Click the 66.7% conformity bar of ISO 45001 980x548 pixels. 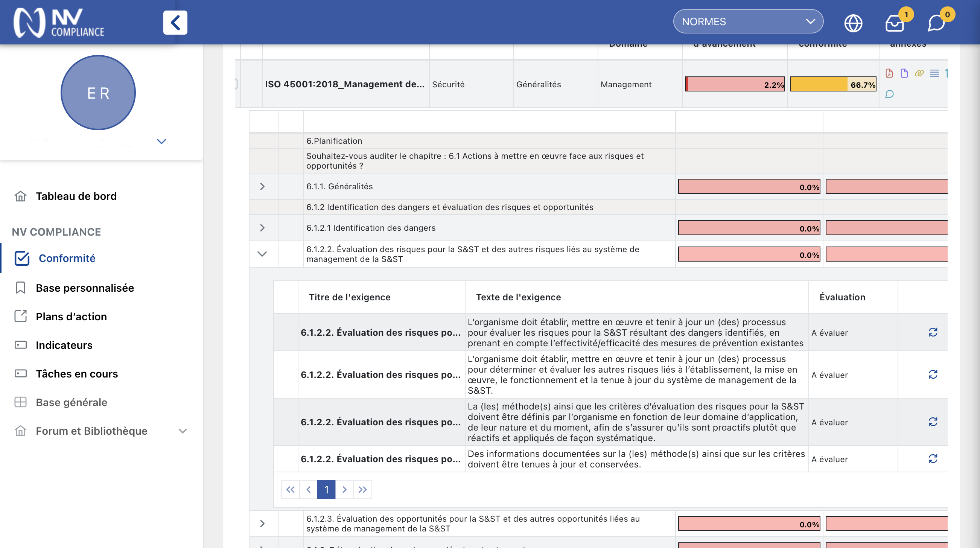click(833, 84)
